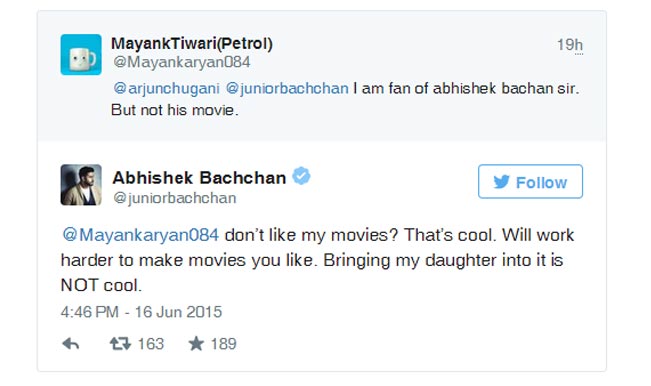
Task: Follow Abhishek Bachchan
Action: click(530, 181)
